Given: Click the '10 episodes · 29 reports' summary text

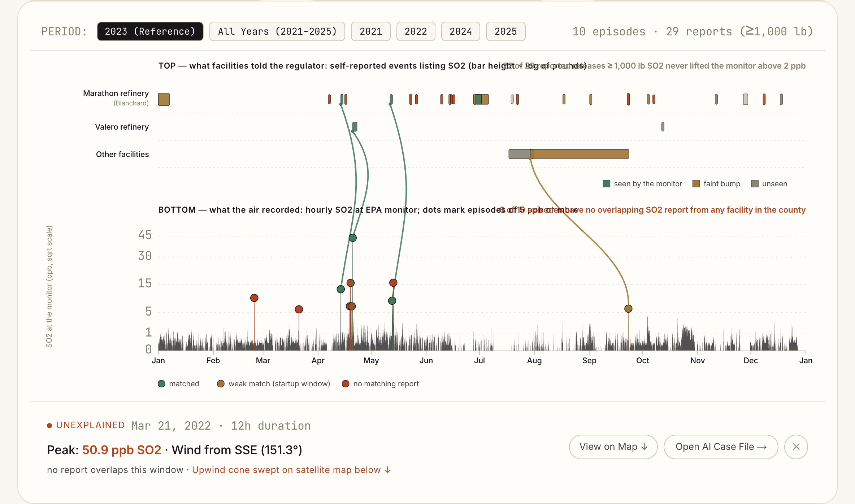Looking at the screenshot, I should [x=693, y=31].
